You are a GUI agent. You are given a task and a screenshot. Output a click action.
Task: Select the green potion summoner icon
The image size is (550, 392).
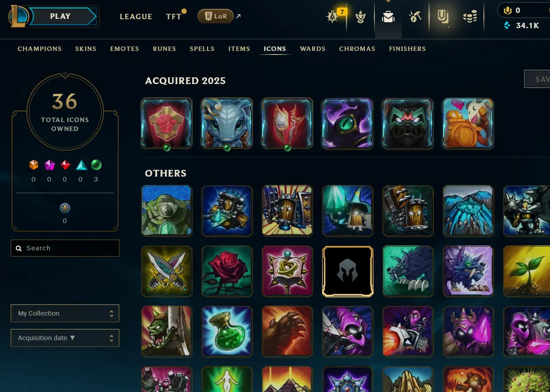[x=227, y=331]
